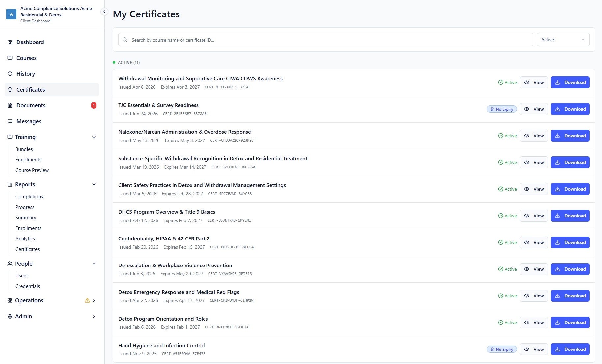The width and height of the screenshot is (602, 364).
Task: Open Enrollments under Training
Action: pos(28,160)
